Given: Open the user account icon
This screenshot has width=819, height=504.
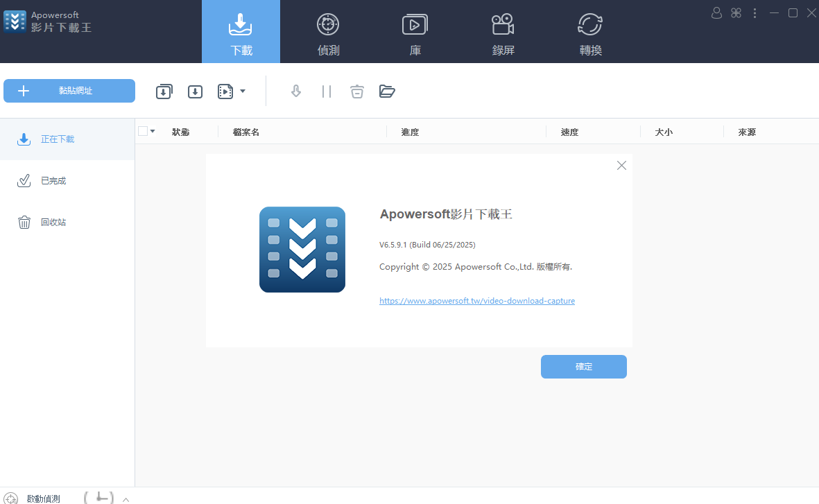Looking at the screenshot, I should pyautogui.click(x=716, y=13).
